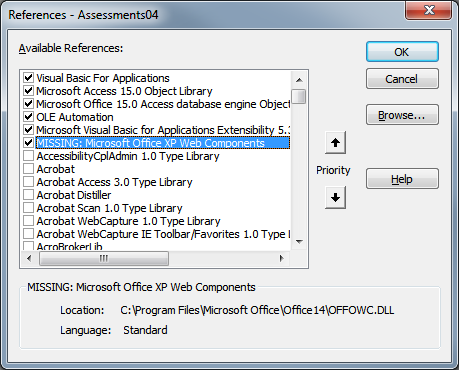459x370 pixels.
Task: Uncheck Microsoft Office 15.0 Access database engine
Action: (x=28, y=104)
